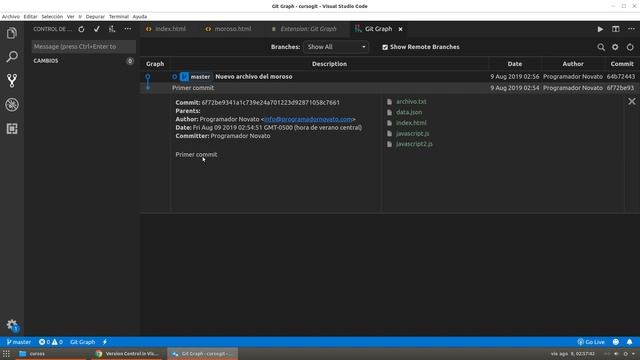
Task: Open the Manage gear at sidebar bottom
Action: click(12, 325)
